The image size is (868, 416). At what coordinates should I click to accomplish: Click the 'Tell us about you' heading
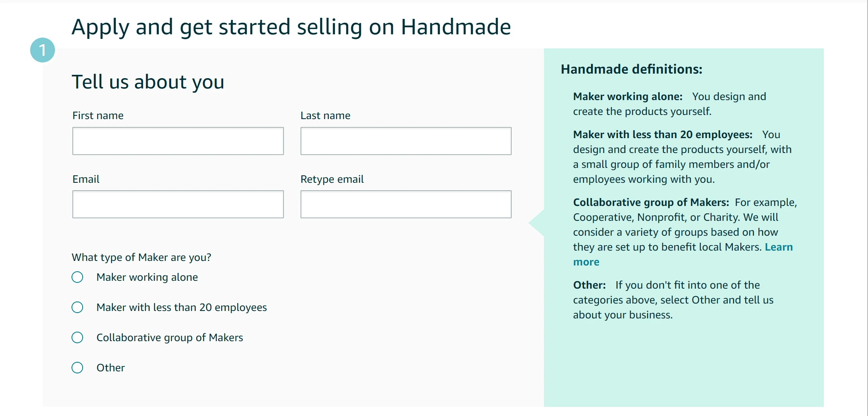tap(148, 82)
